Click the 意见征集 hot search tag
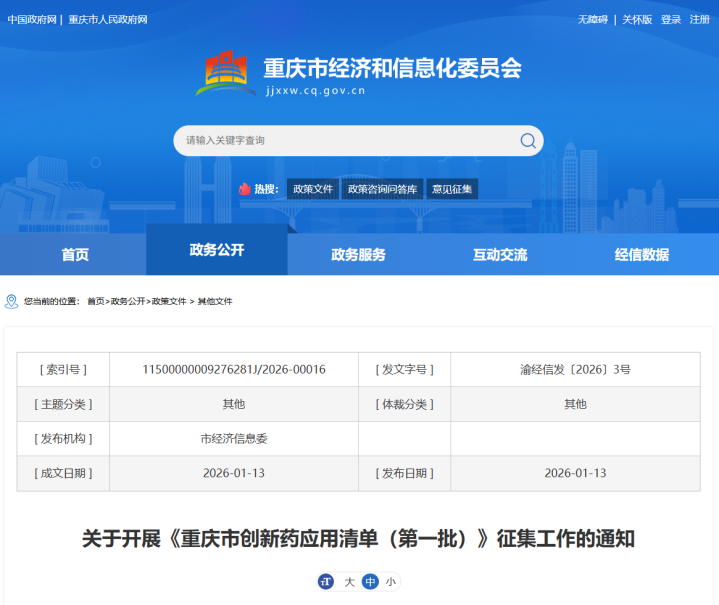 [x=452, y=189]
